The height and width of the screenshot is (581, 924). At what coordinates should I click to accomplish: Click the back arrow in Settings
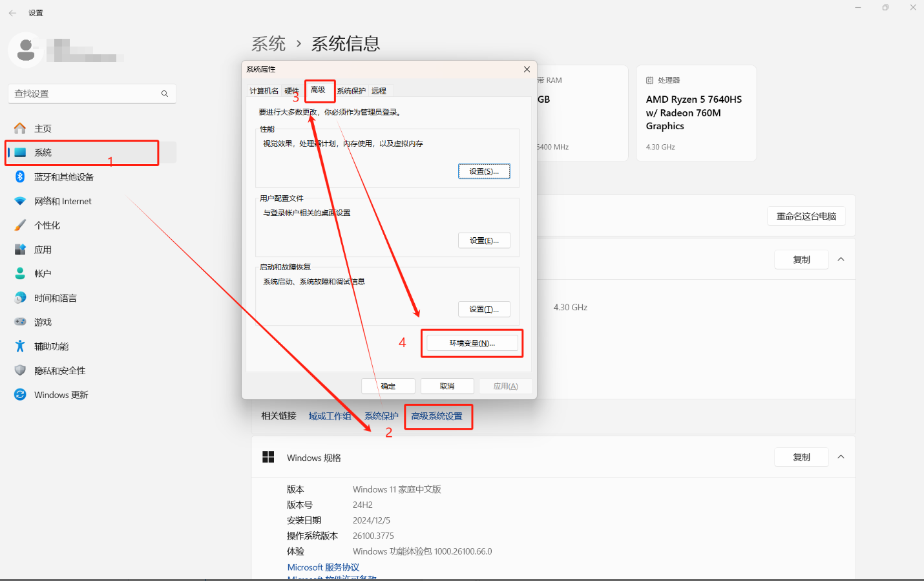pos(12,13)
